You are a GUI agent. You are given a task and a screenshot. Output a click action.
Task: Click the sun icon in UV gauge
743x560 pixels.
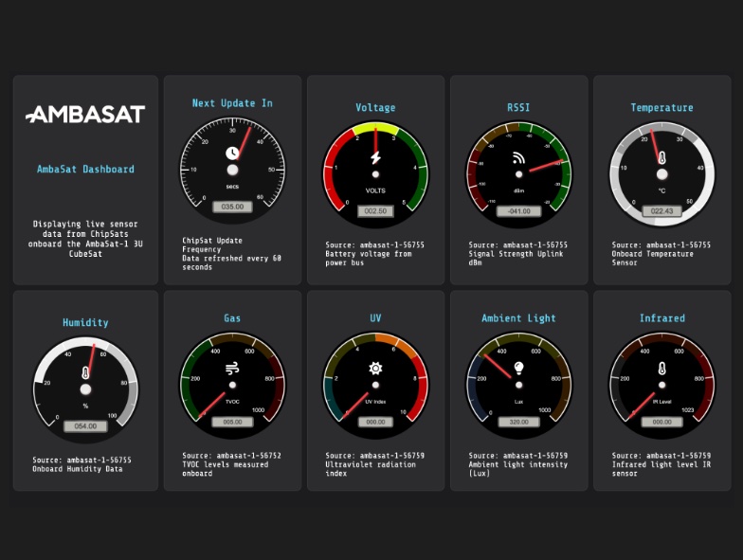(x=375, y=369)
